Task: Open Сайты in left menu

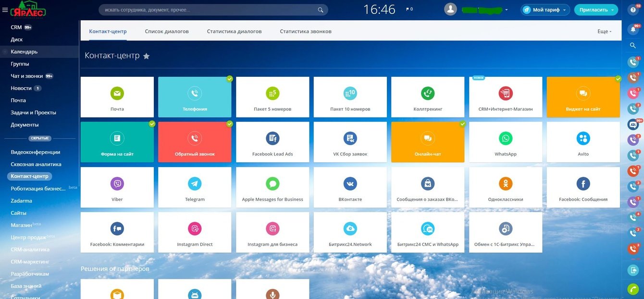Action: click(19, 213)
